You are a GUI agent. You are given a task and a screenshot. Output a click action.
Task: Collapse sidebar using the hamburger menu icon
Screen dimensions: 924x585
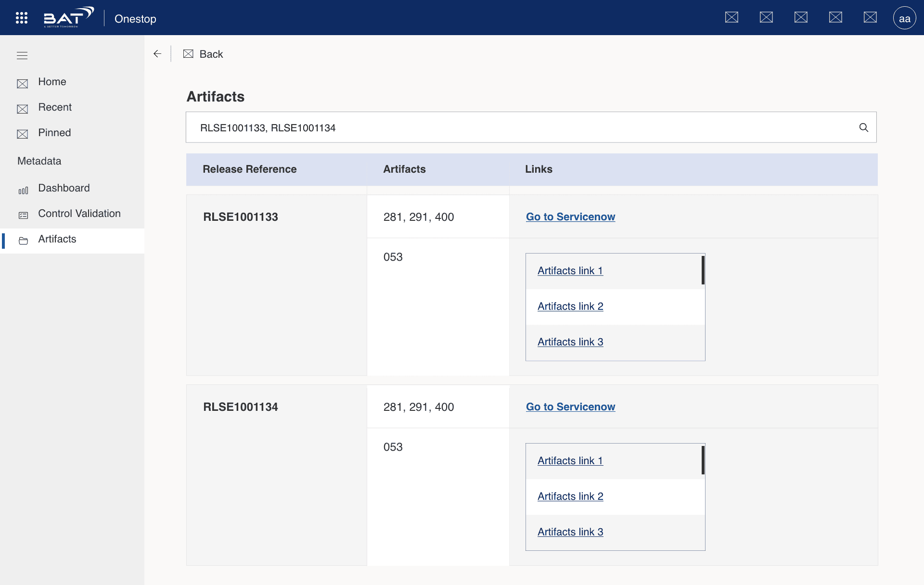(x=22, y=55)
